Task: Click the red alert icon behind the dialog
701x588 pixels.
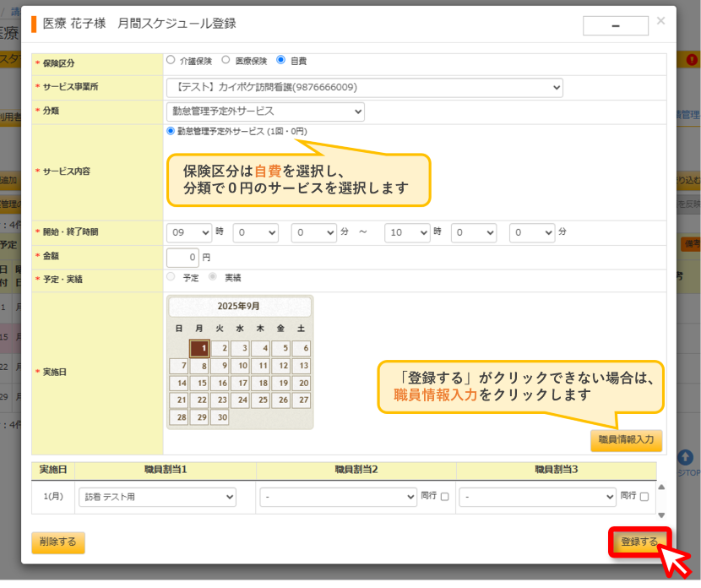Action: [x=692, y=59]
